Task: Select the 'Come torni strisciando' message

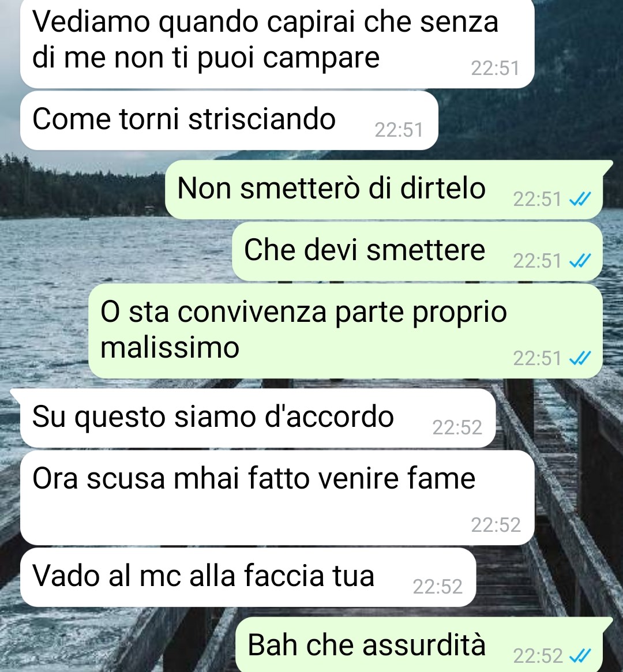Action: 229,121
